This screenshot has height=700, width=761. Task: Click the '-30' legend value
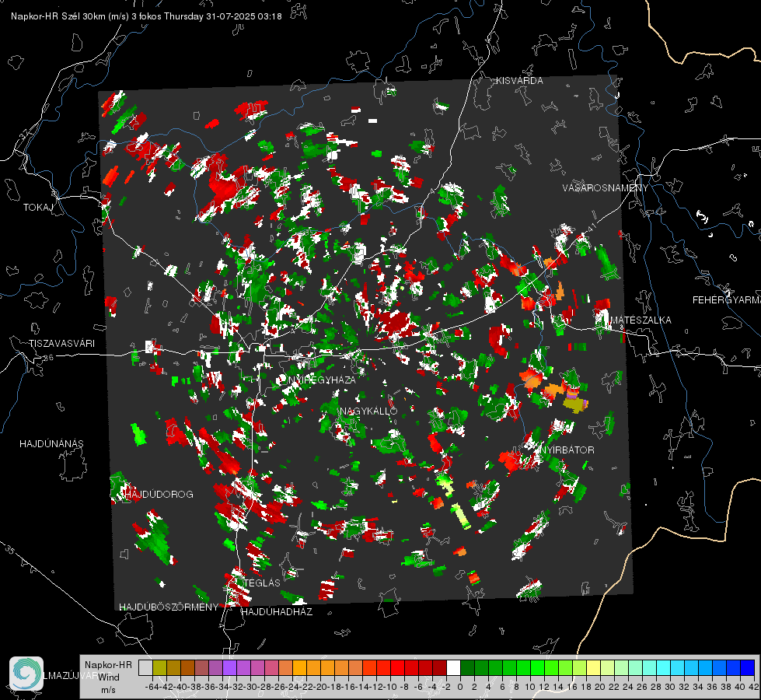pyautogui.click(x=250, y=687)
